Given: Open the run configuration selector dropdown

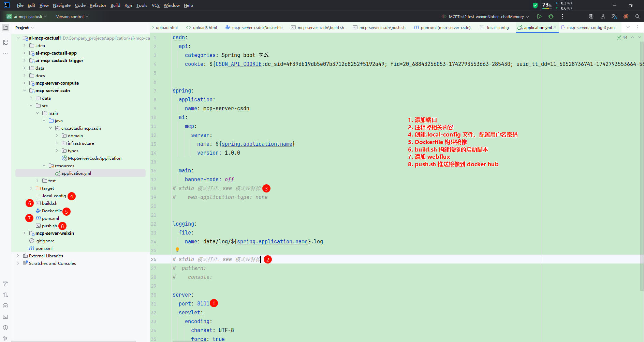Looking at the screenshot, I should [485, 16].
